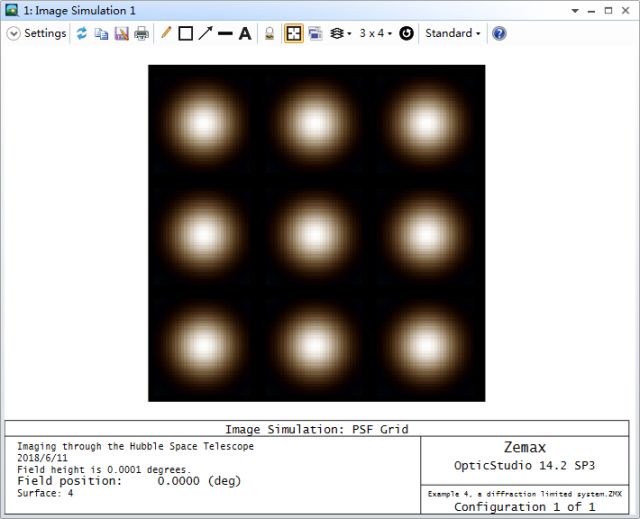Print the Image Simulation window
The width and height of the screenshot is (640, 519).
tap(141, 33)
